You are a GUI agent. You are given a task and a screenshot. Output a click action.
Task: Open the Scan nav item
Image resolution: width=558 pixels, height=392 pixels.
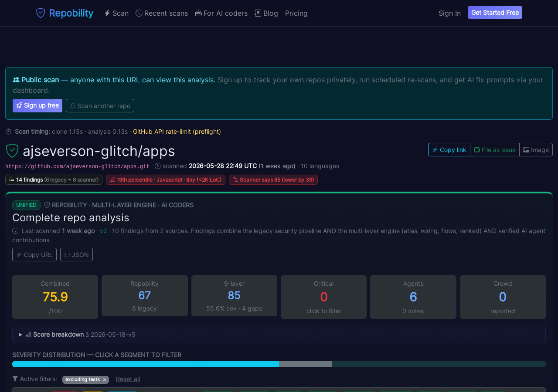point(116,13)
